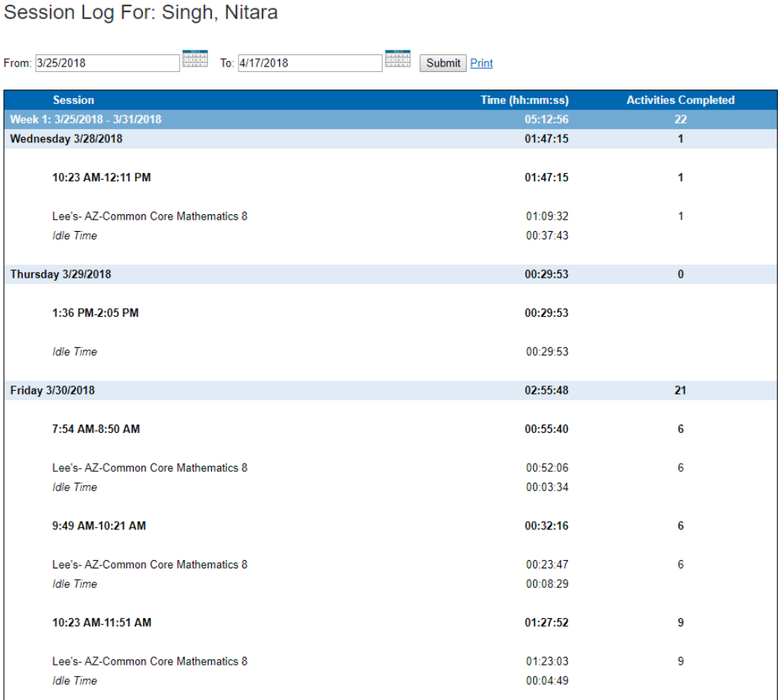The image size is (778, 700).
Task: Open the To date calendar picker
Action: click(398, 59)
